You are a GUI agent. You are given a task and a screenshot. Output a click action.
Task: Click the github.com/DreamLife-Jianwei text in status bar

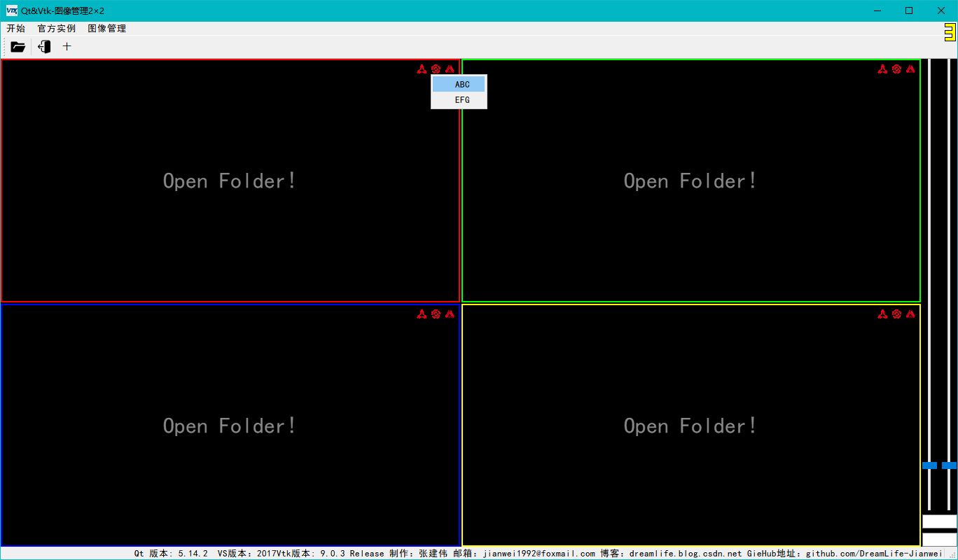tap(874, 554)
